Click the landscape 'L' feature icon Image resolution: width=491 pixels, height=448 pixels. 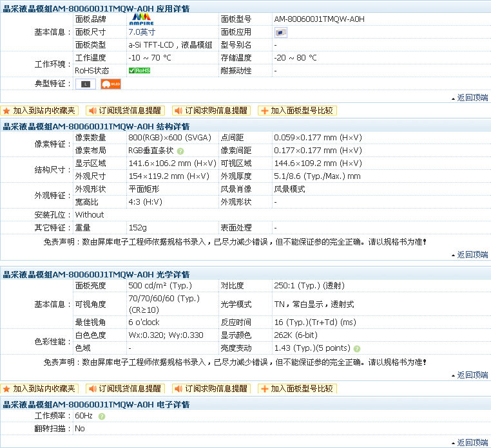click(86, 84)
